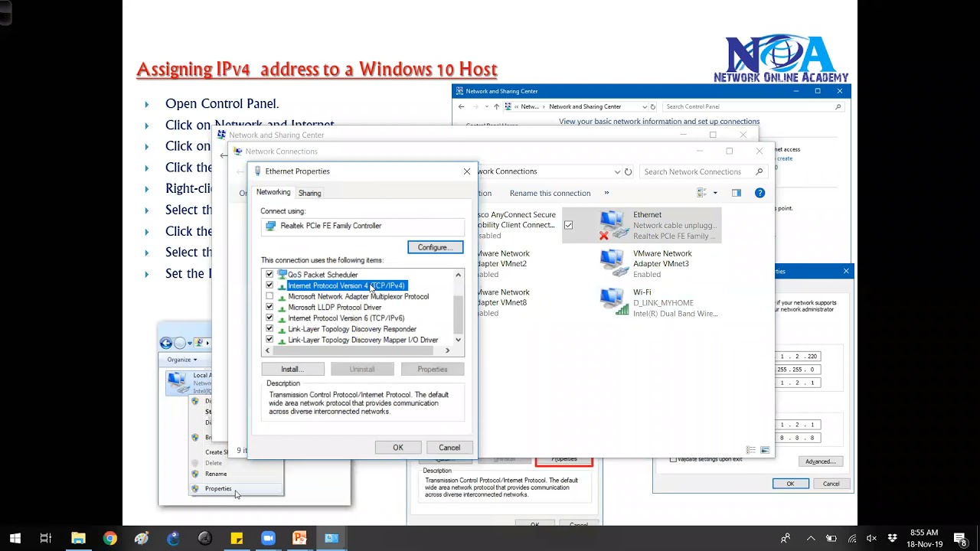The height and width of the screenshot is (551, 980).
Task: Uncheck Microsoft LLDP Protocol Driver
Action: 269,307
